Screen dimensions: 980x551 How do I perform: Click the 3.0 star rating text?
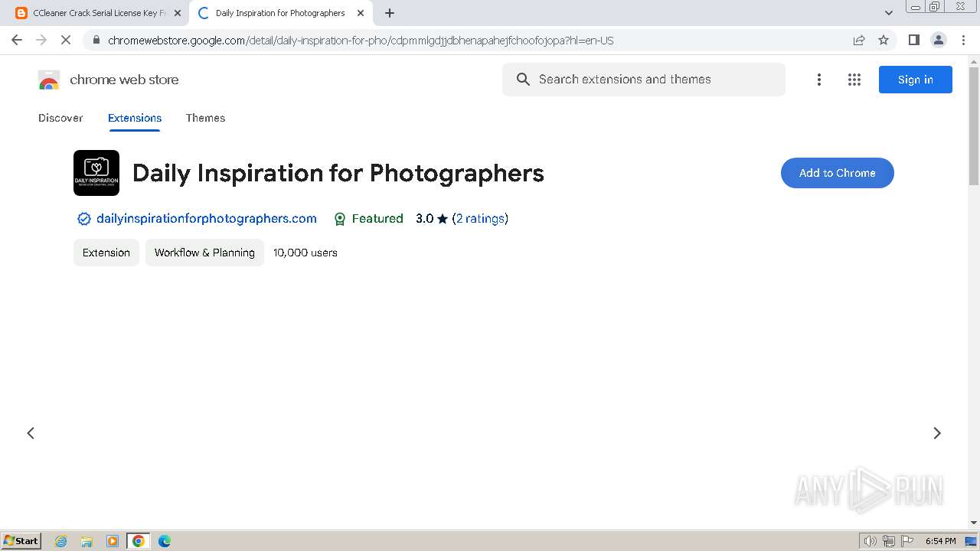tap(432, 219)
